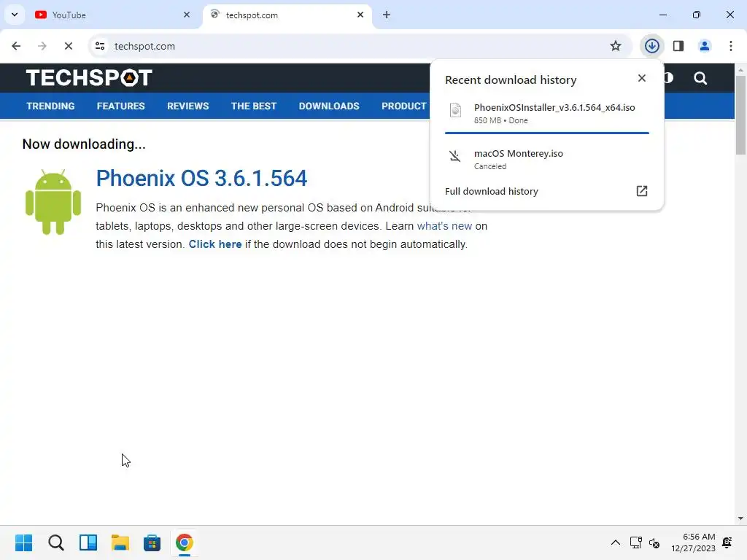Viewport: 747px width, 560px height.
Task: Open the network status tray icon
Action: [636, 542]
